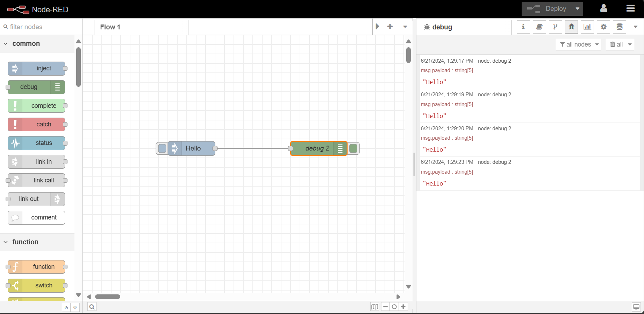This screenshot has height=314, width=644.
Task: Click the filter nodes search field
Action: coord(41,27)
